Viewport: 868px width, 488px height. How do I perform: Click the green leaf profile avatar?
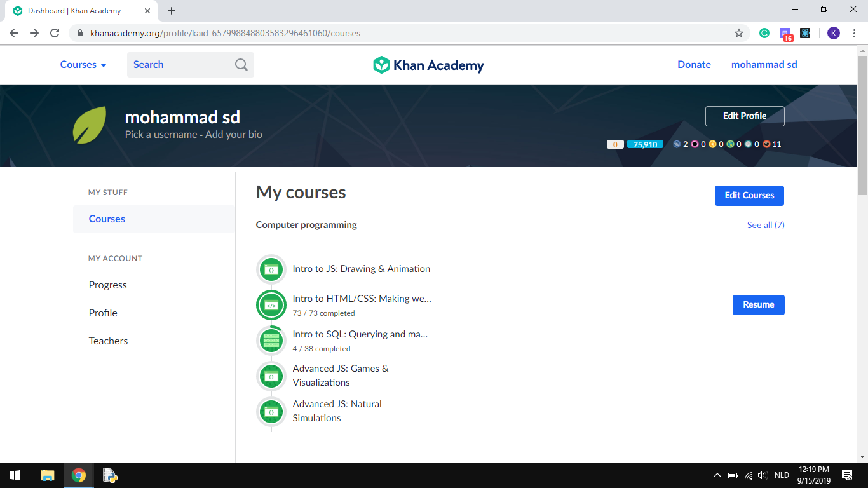tap(90, 125)
